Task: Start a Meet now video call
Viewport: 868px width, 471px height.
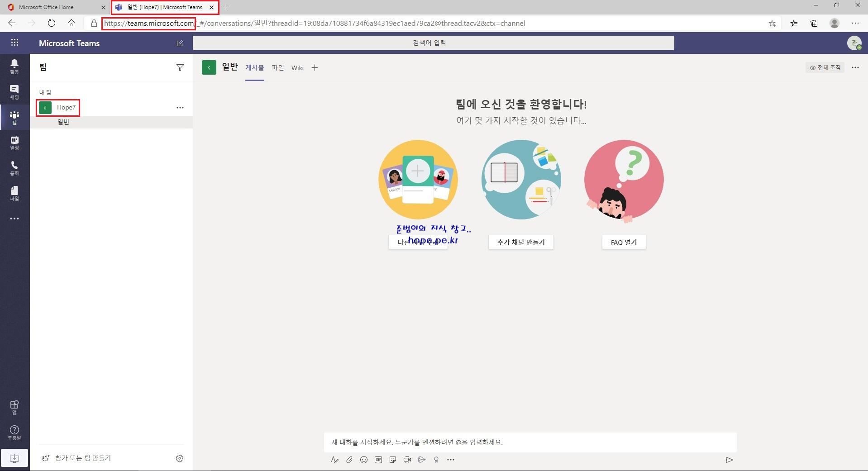Action: click(x=407, y=460)
